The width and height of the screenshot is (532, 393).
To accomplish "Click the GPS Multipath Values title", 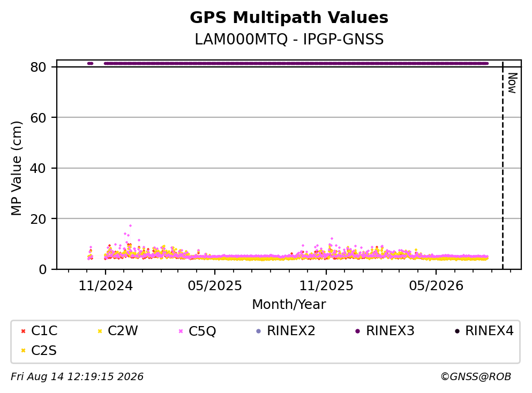I will pyautogui.click(x=289, y=18).
